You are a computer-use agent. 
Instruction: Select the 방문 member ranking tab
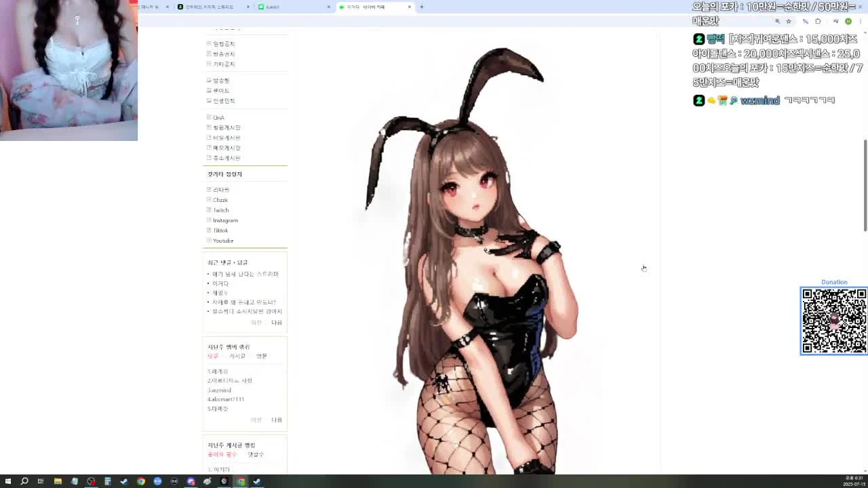262,357
